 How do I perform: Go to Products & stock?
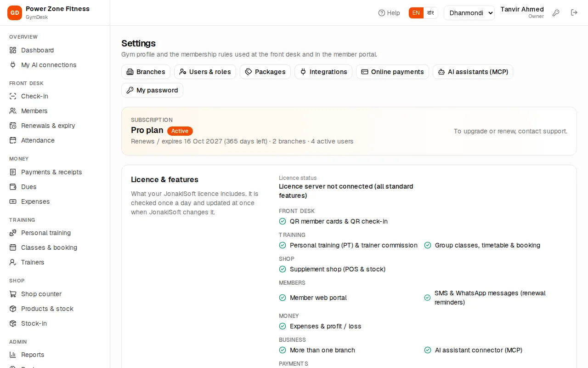[x=55, y=309]
